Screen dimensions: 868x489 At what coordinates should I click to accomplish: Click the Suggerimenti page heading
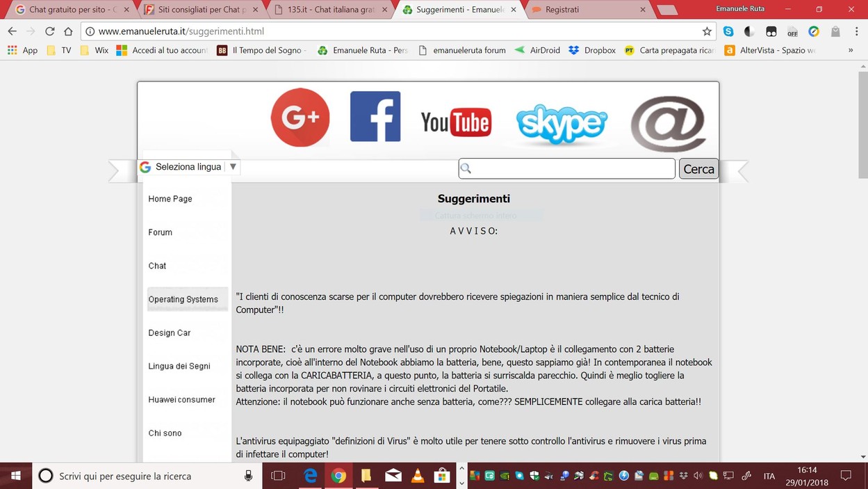tap(474, 199)
